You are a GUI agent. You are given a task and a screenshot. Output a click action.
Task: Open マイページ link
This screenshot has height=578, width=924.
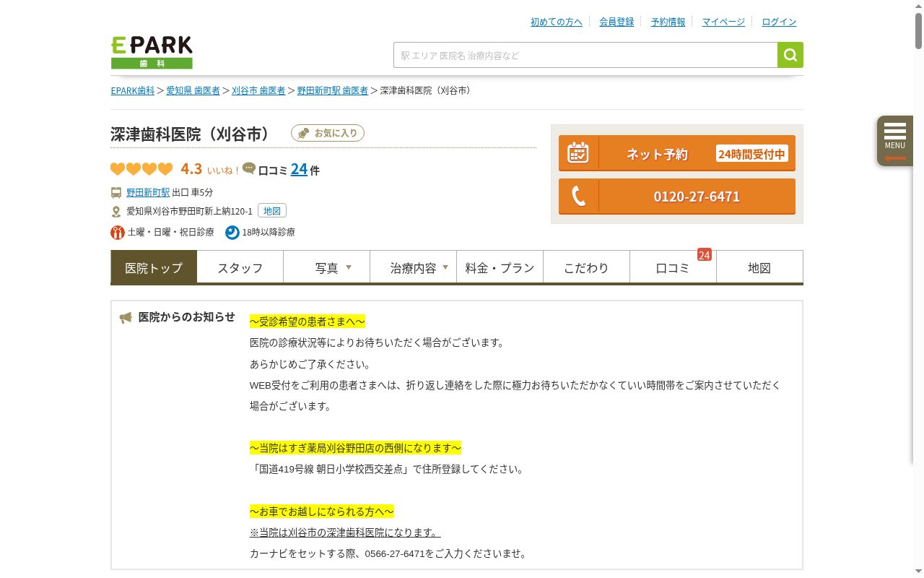(723, 22)
